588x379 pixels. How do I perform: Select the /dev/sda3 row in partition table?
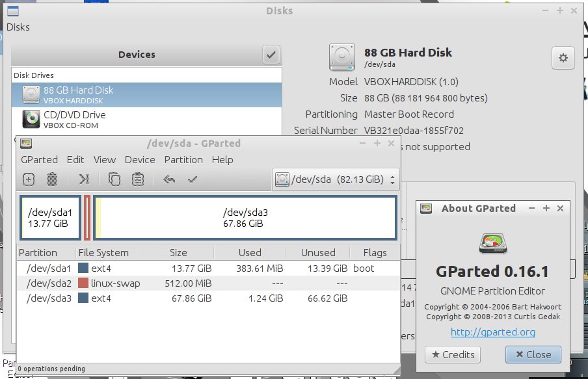coord(209,298)
